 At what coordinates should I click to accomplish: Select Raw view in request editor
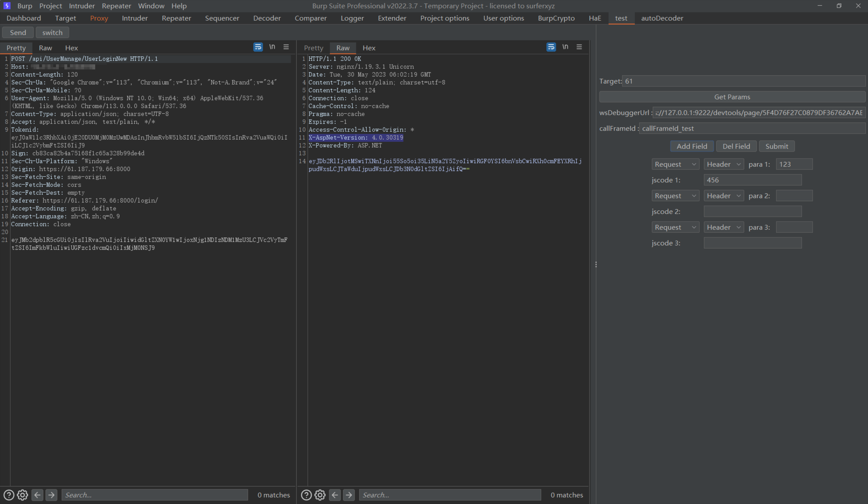click(x=45, y=48)
